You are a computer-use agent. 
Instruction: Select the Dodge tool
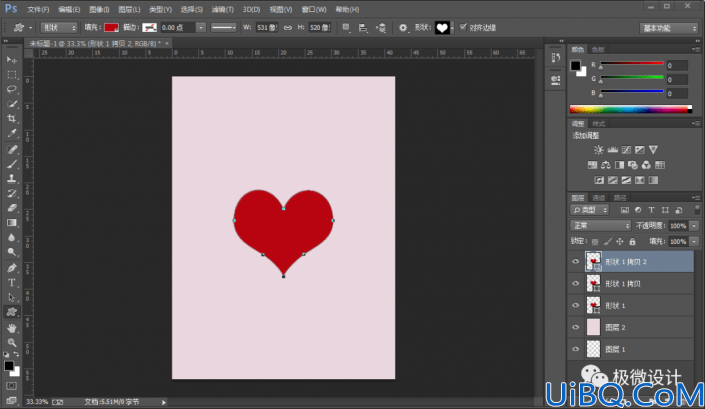pyautogui.click(x=12, y=252)
